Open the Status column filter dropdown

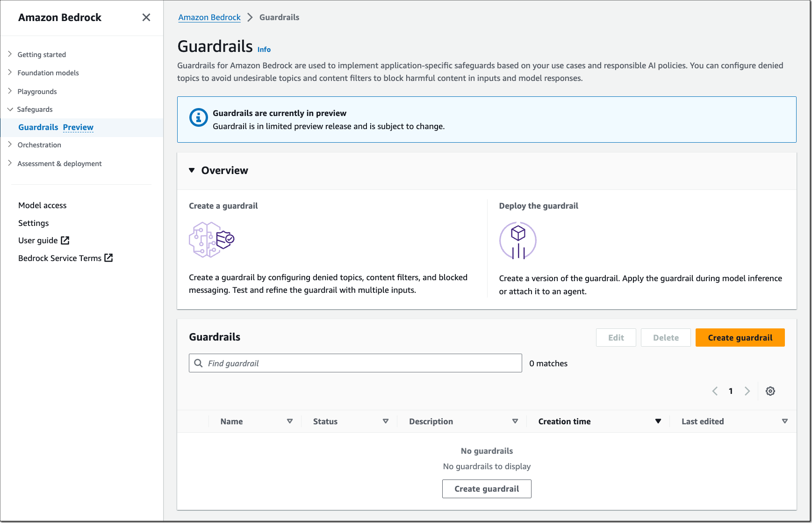(x=386, y=421)
